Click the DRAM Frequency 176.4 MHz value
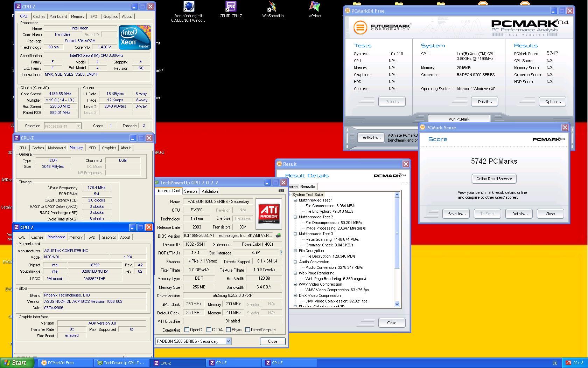Viewport: 588px width, 368px height. point(97,188)
